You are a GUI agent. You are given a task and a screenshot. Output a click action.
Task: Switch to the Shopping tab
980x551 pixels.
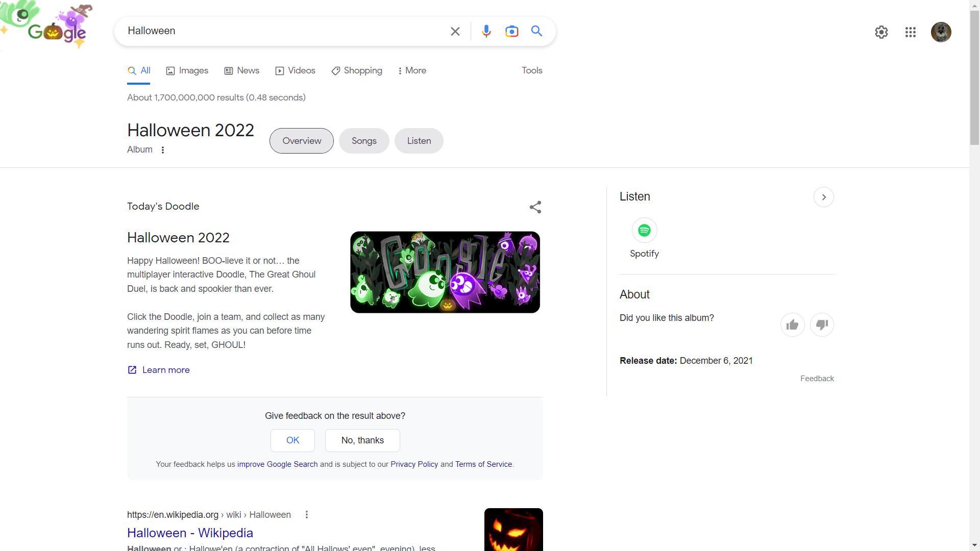click(357, 70)
